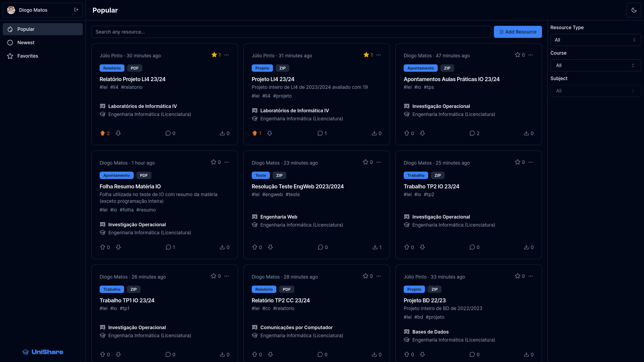Open comments on Trabalho TP2 IO 23/24

(474, 247)
